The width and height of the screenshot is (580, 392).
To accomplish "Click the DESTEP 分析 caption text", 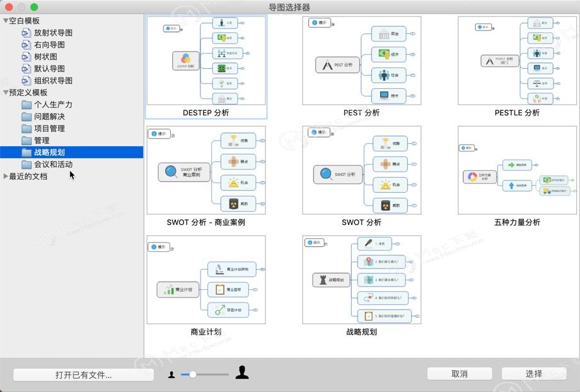I will click(x=206, y=113).
